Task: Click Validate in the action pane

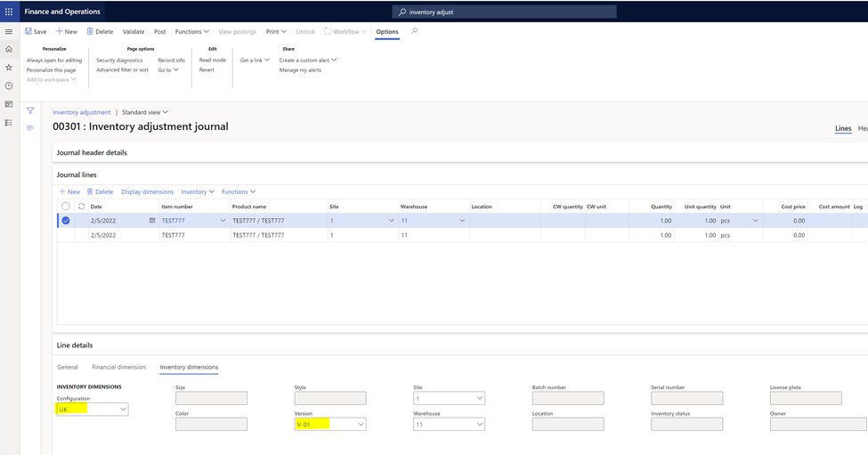Action: (x=134, y=31)
